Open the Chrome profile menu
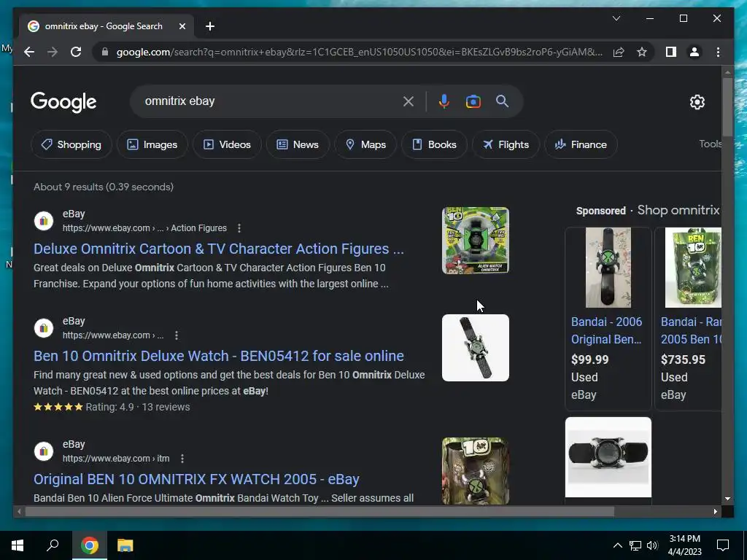Viewport: 747px width, 560px height. [694, 52]
